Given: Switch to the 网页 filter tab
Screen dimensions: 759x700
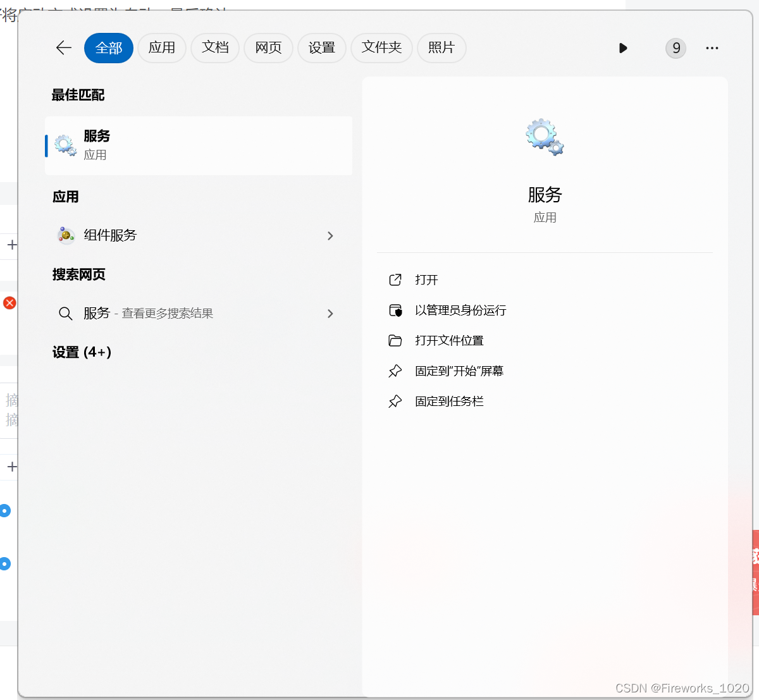Looking at the screenshot, I should pos(268,48).
